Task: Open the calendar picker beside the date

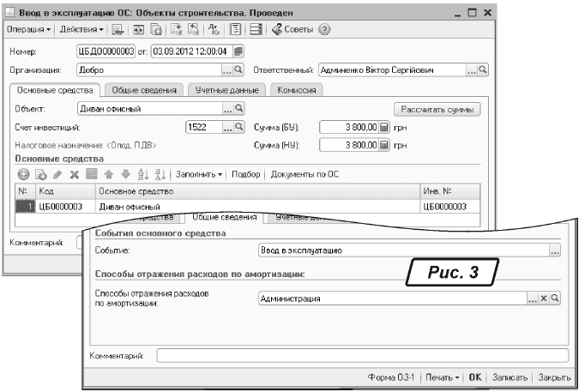Action: [x=238, y=51]
